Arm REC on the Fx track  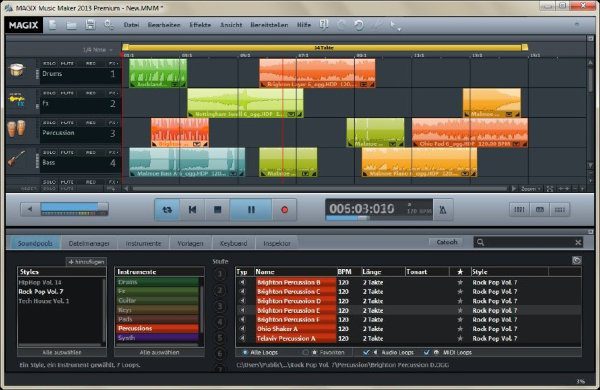pos(91,93)
